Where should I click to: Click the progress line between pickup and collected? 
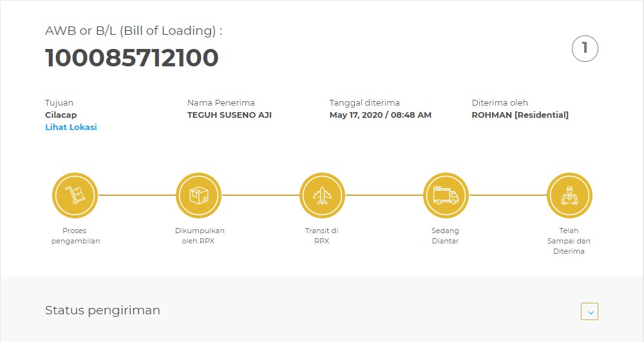137,195
